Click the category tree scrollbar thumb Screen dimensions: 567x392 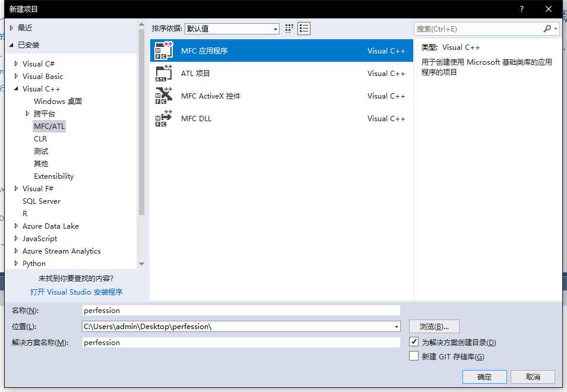[141, 122]
